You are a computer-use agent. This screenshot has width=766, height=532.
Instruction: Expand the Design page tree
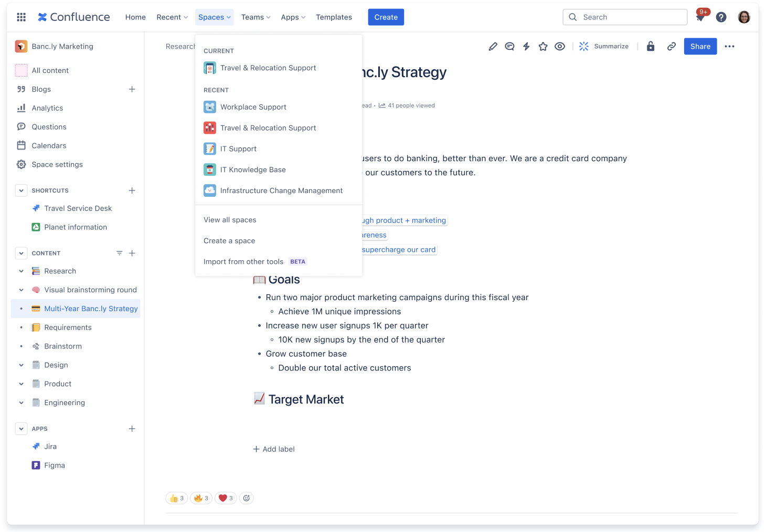[x=22, y=365]
